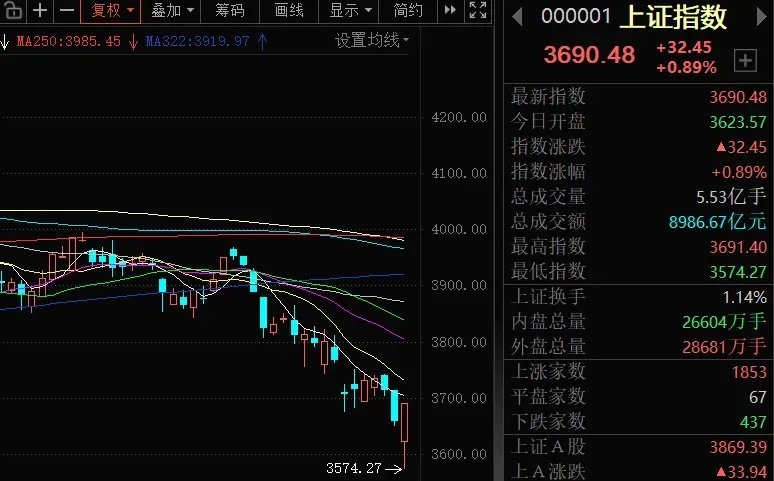Viewport: 774px width, 481px height.
Task: Click the stock code 000001
Action: [576, 16]
